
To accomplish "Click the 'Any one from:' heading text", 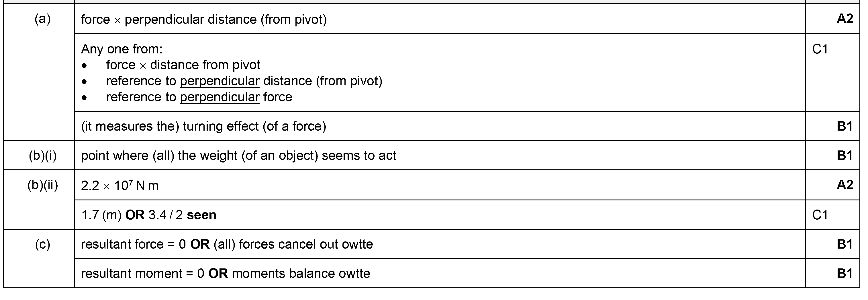I will click(122, 49).
